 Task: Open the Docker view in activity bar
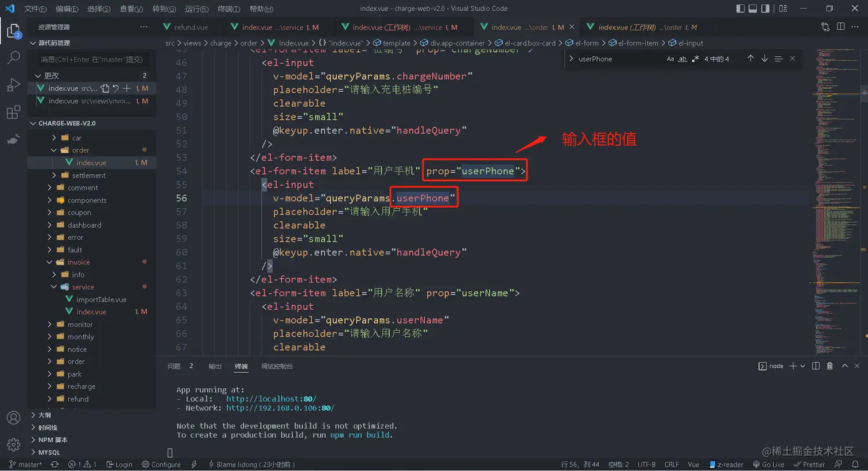tap(13, 139)
